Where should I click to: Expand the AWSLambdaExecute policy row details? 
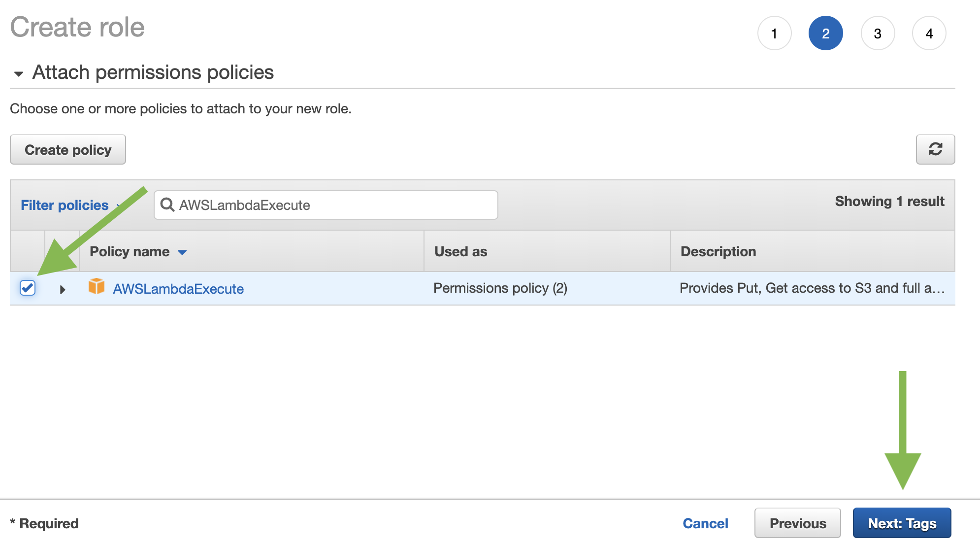tap(63, 289)
